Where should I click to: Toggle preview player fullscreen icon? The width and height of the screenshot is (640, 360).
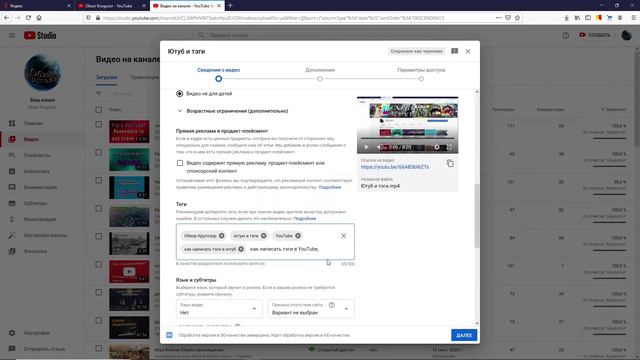point(449,147)
